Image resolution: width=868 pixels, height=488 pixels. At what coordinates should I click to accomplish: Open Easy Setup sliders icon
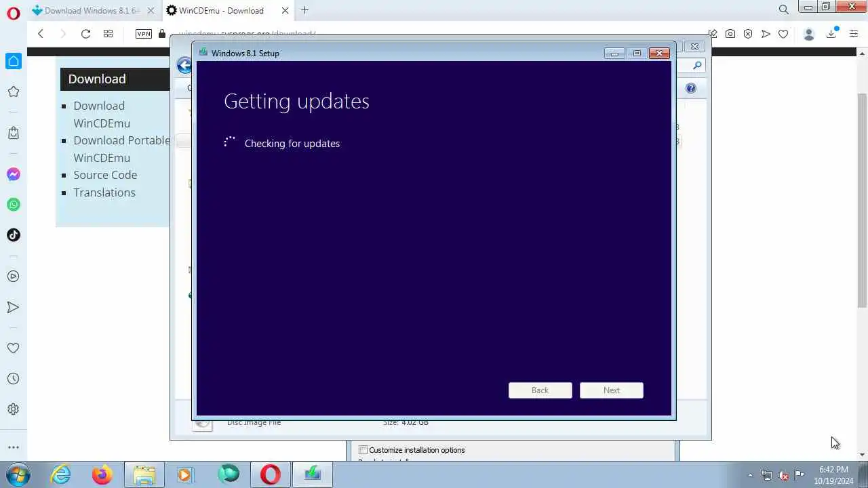(x=854, y=34)
